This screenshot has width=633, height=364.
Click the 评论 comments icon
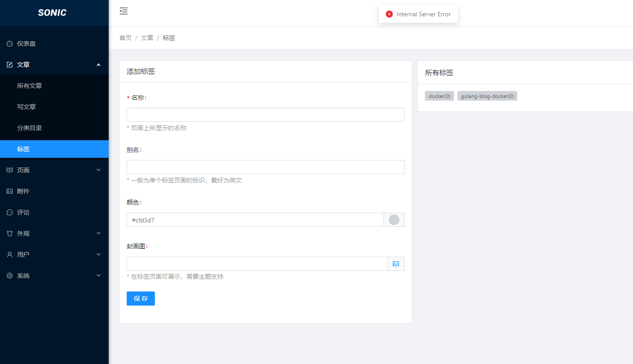click(9, 212)
